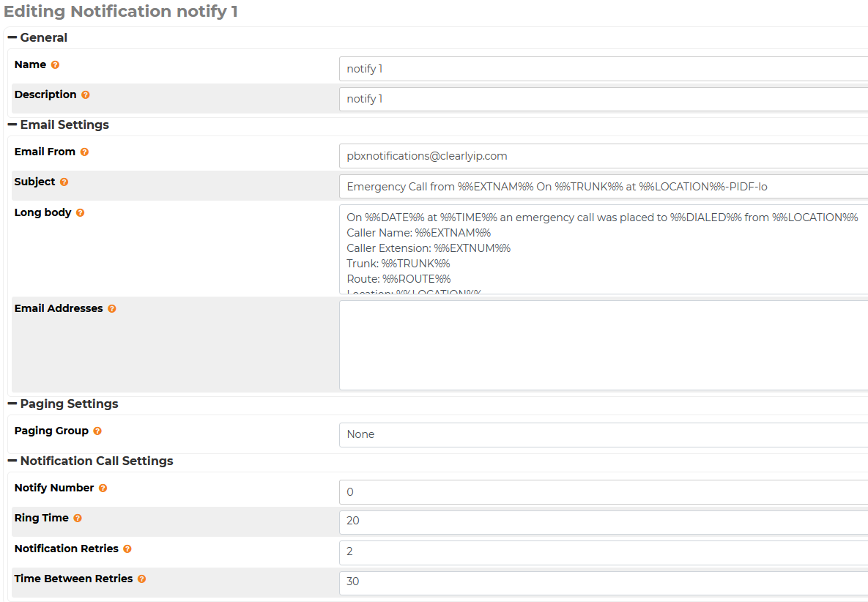The height and width of the screenshot is (602, 868).
Task: Collapse the Notification Call Settings section
Action: (x=12, y=461)
